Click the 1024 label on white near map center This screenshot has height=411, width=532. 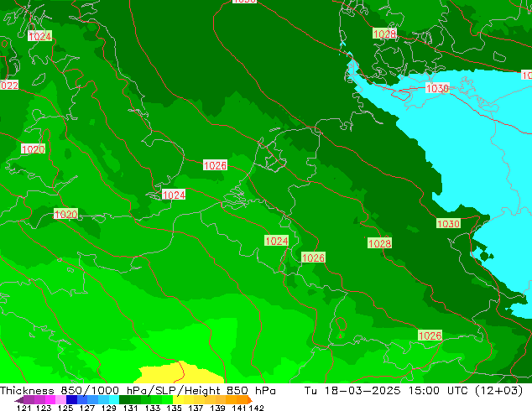(174, 195)
